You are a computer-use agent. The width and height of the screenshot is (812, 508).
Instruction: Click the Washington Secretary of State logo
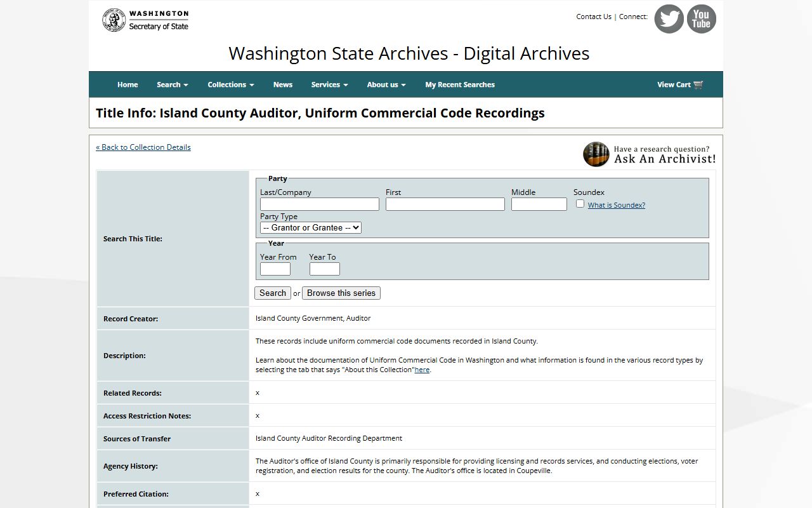[145, 20]
